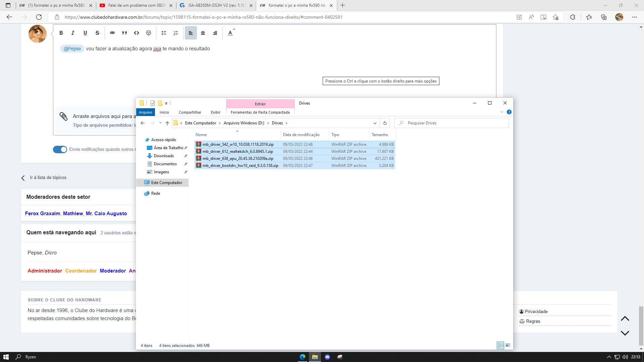Open the Exibir ribbon tab
The image size is (644, 362).
tap(216, 112)
